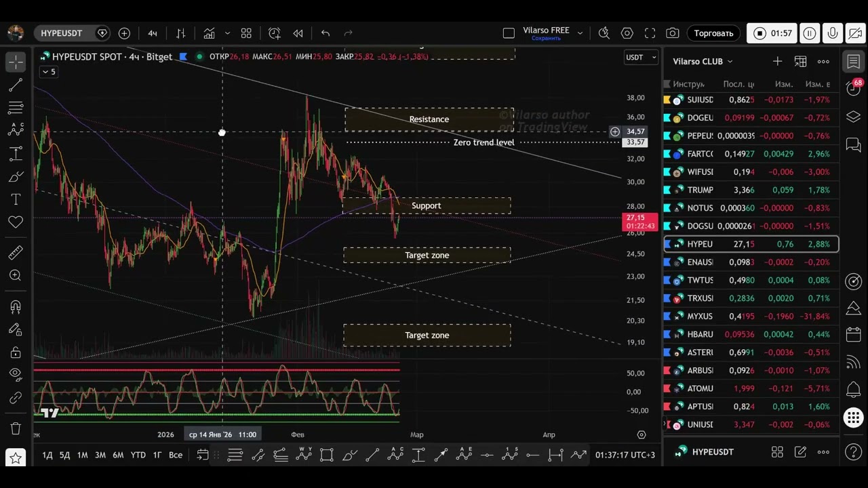Select the ruler measure tool

coord(16,253)
